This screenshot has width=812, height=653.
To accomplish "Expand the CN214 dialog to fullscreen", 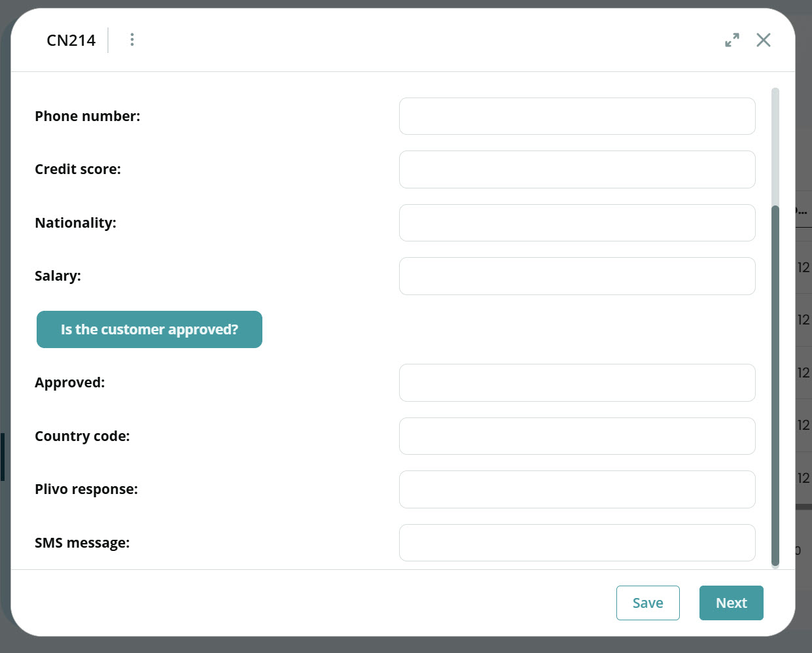I will (x=732, y=39).
